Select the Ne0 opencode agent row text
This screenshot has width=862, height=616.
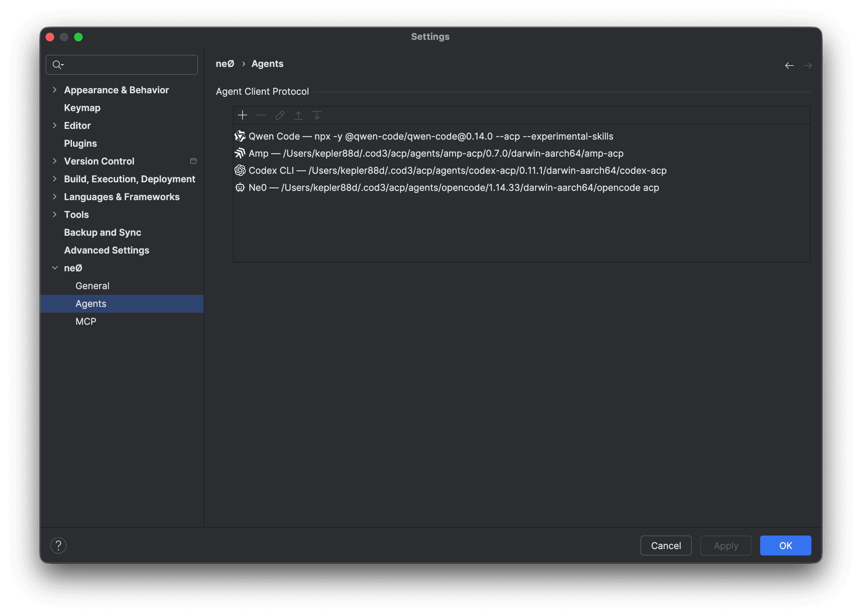tap(454, 187)
